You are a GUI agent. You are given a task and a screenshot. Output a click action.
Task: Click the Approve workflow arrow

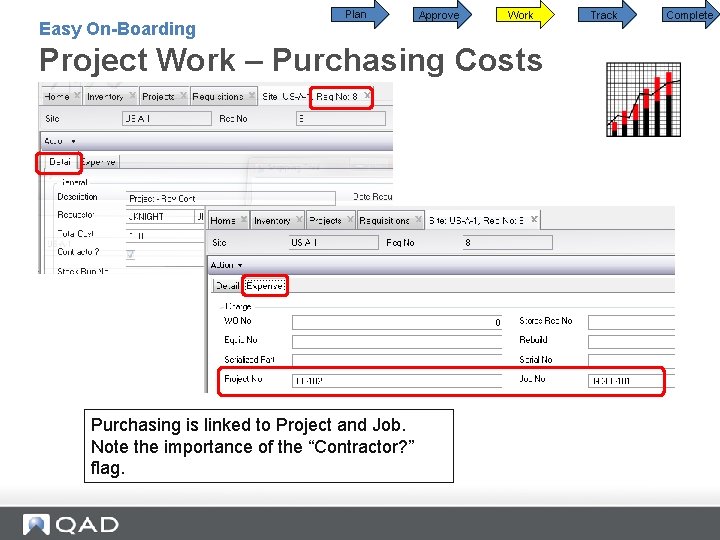[x=442, y=15]
